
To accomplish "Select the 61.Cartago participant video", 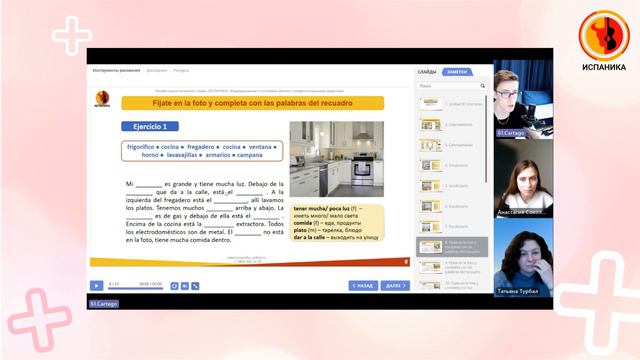I will [523, 99].
